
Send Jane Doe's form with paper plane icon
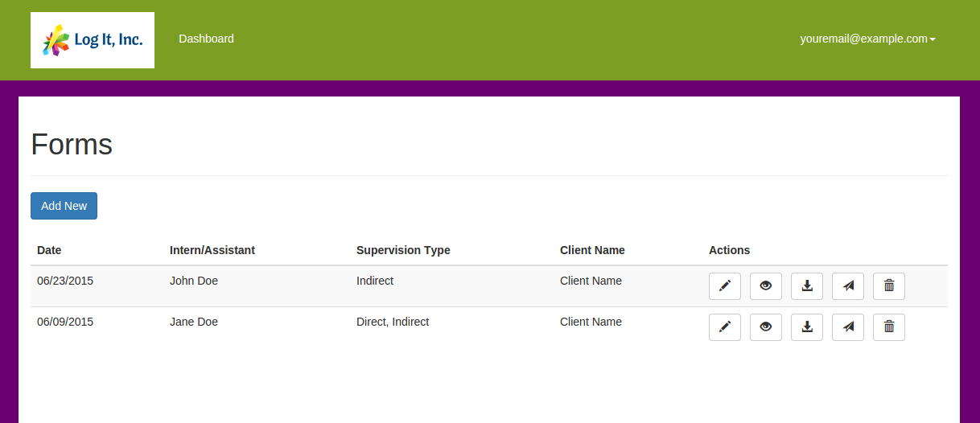click(x=848, y=326)
